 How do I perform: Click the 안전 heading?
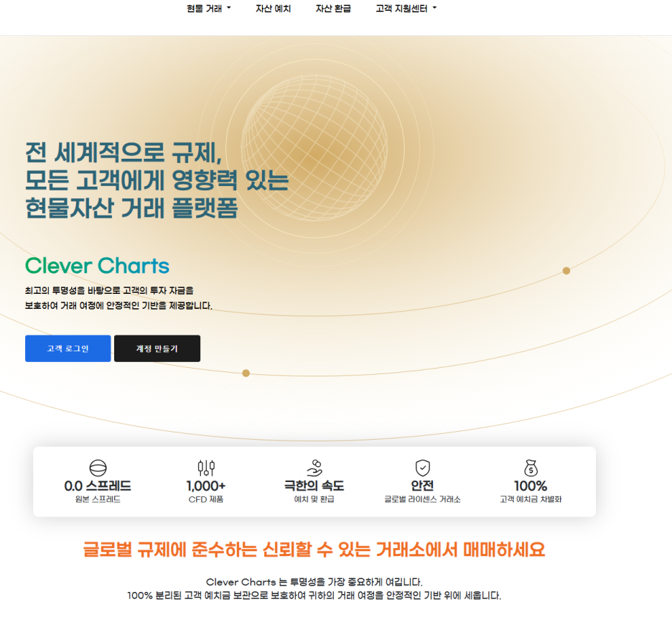click(423, 486)
